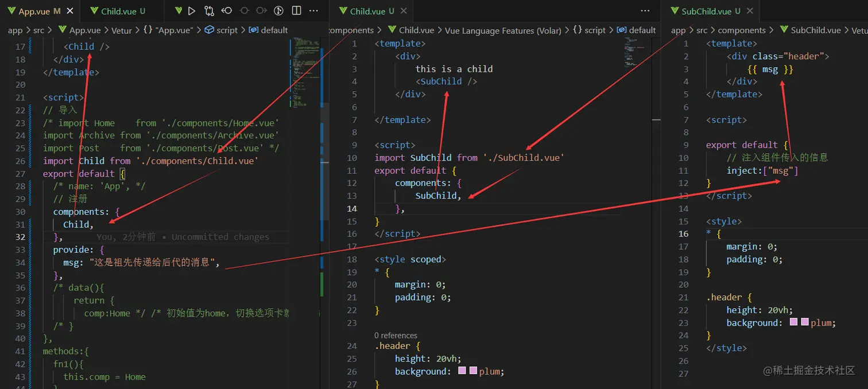Close the App.vue tab
Image resolution: width=868 pixels, height=389 pixels.
69,11
